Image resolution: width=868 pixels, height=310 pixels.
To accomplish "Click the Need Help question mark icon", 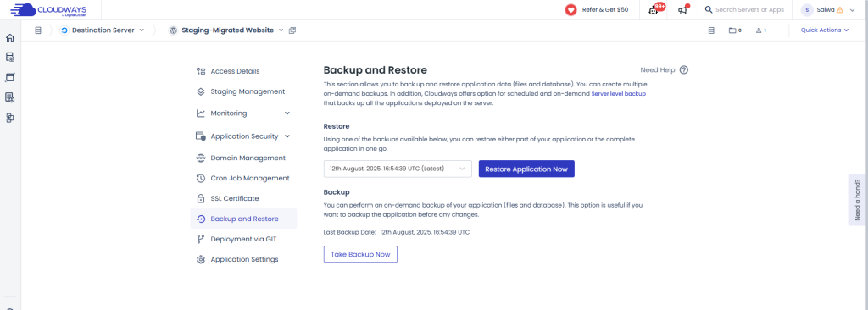I will coord(684,69).
